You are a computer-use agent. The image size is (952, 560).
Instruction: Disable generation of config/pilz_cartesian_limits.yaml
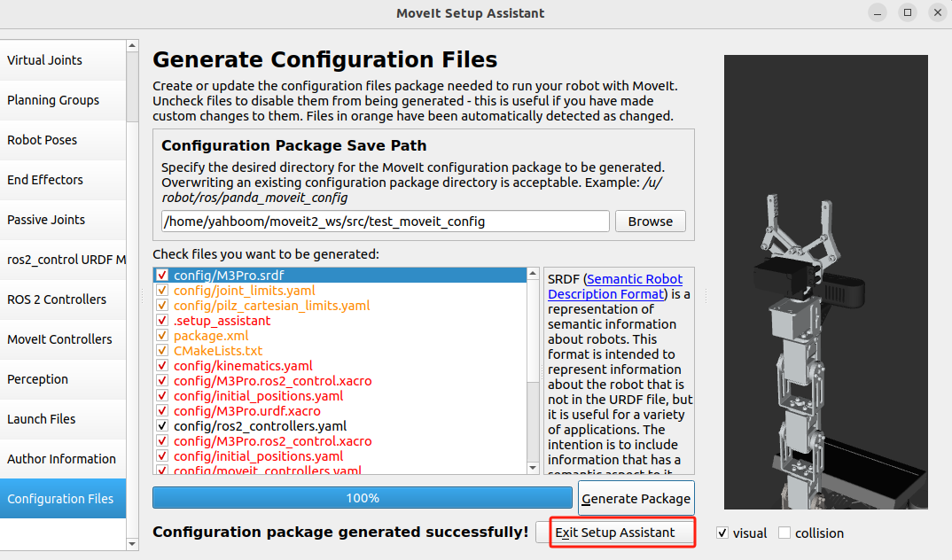coord(162,305)
